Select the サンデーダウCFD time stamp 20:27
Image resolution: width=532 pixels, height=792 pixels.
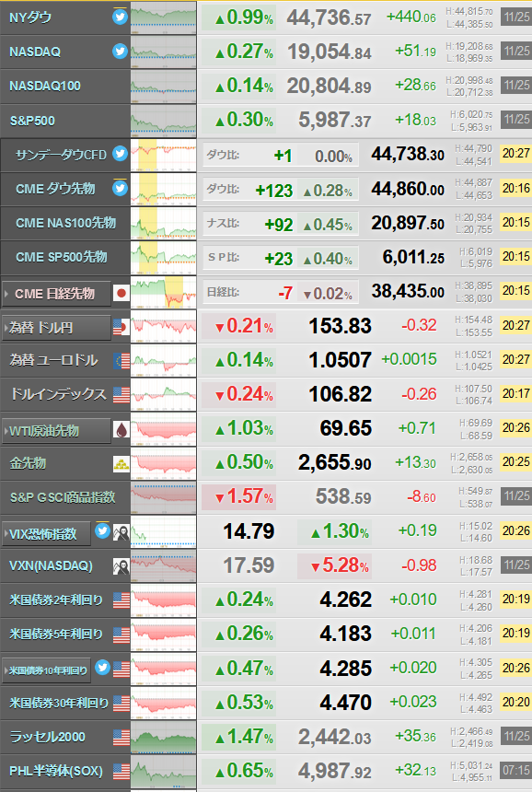click(515, 154)
